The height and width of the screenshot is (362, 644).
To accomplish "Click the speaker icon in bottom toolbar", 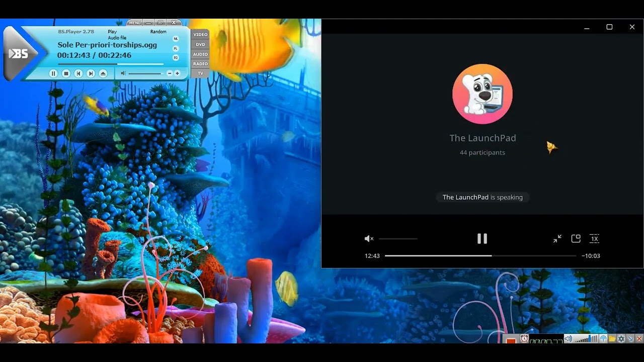I will coord(568,339).
